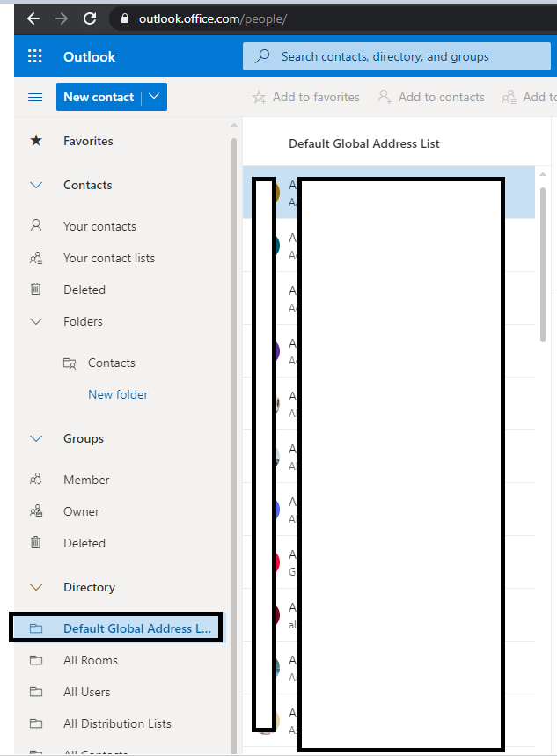Open the All Users directory
The image size is (557, 756).
pyautogui.click(x=87, y=692)
